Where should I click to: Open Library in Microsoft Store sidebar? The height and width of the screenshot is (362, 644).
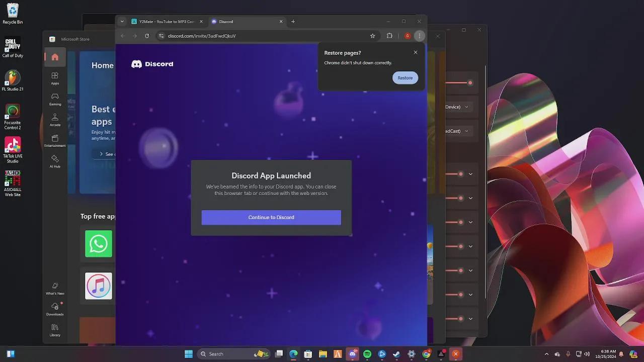[x=55, y=330]
